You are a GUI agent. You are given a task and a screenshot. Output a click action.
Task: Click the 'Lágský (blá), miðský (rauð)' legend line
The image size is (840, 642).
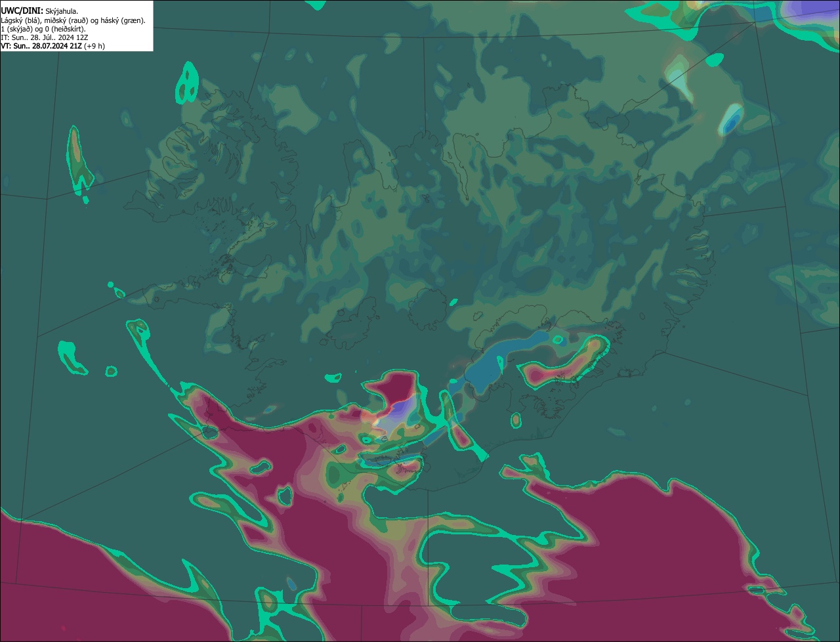[73, 20]
